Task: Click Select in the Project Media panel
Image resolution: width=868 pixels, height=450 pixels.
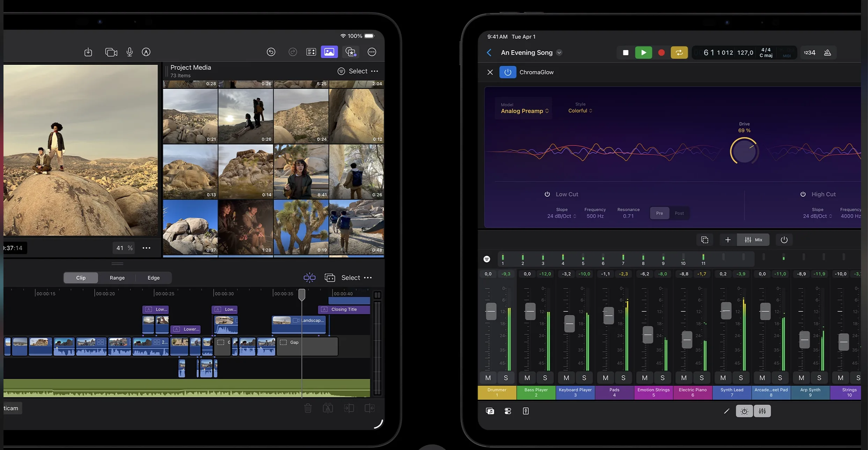Action: pos(358,71)
